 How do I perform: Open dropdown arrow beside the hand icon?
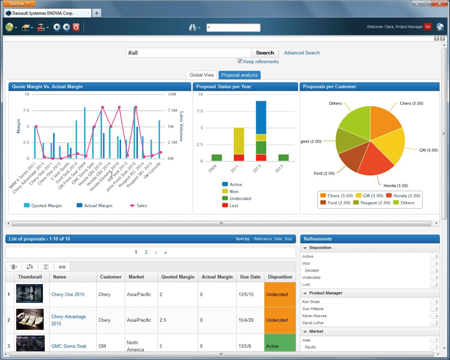pos(32,28)
